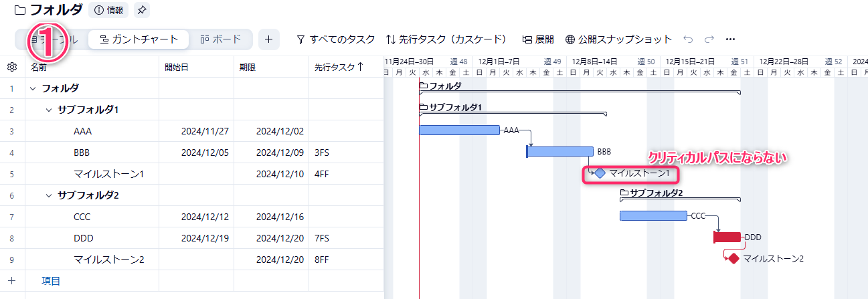
Task: Click the plus icon to add a view
Action: 268,39
